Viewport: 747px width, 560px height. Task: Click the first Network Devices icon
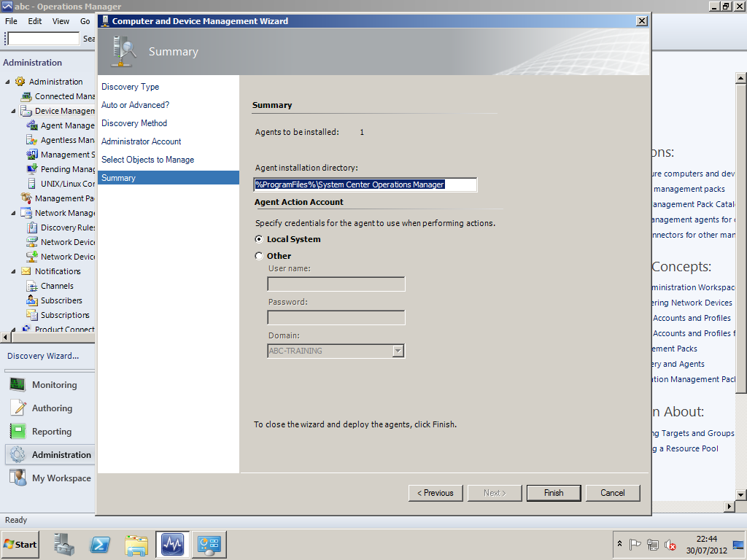click(32, 242)
